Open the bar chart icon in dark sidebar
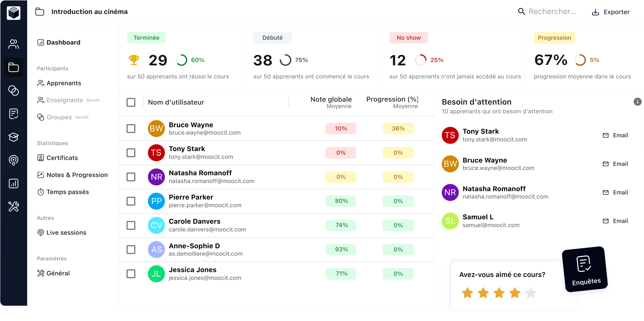The image size is (644, 321). 14,183
